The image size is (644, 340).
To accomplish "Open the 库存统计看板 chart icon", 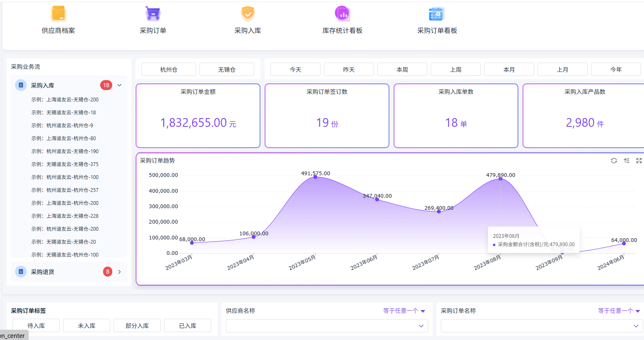I will pyautogui.click(x=342, y=13).
